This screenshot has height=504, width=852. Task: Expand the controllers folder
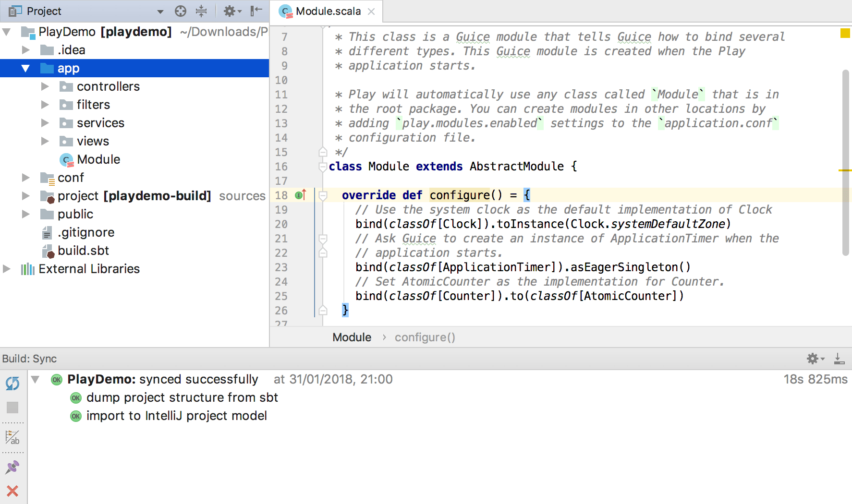tap(45, 86)
